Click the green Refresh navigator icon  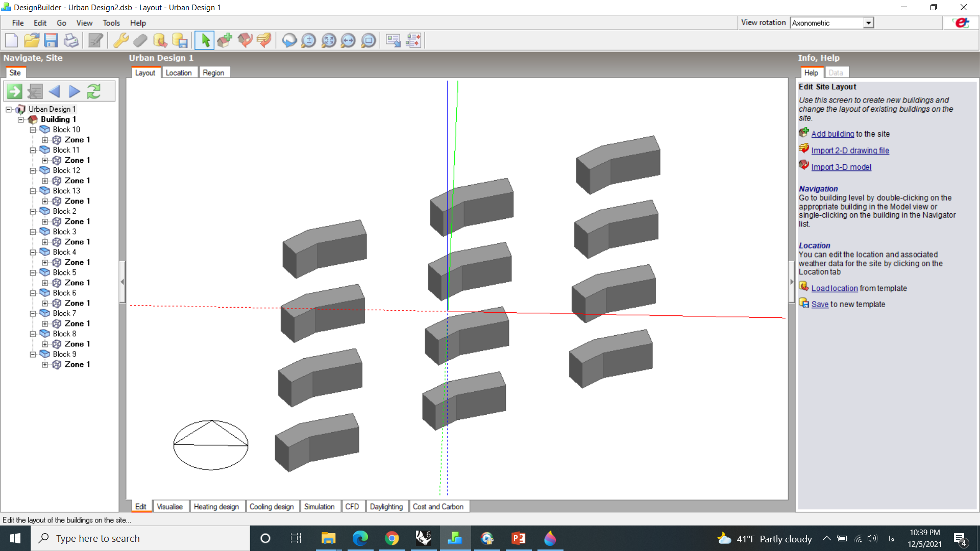pyautogui.click(x=94, y=91)
